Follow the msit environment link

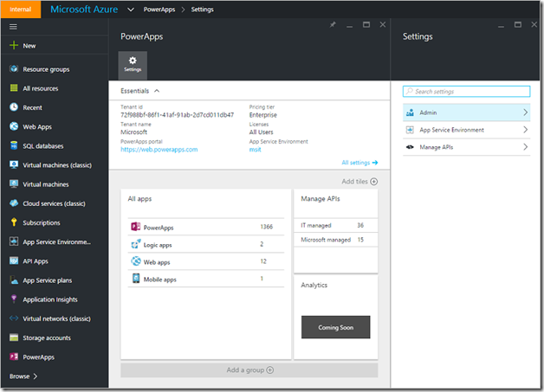(x=255, y=150)
